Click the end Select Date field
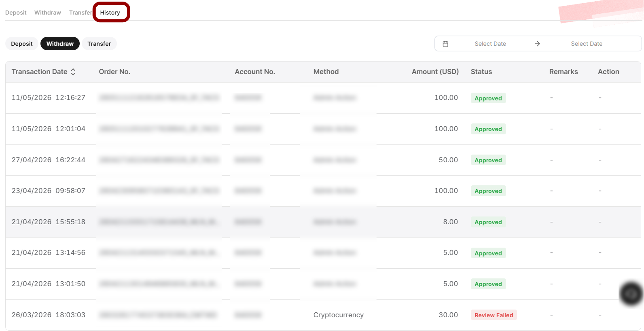Viewport: 644px width, 331px height. pos(587,44)
